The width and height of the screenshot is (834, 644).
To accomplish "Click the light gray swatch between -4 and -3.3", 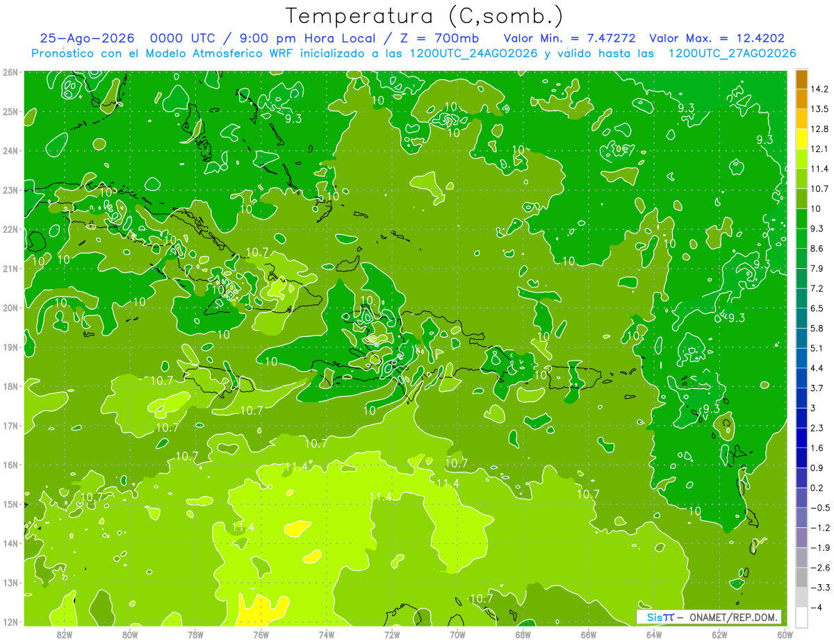I will click(801, 597).
